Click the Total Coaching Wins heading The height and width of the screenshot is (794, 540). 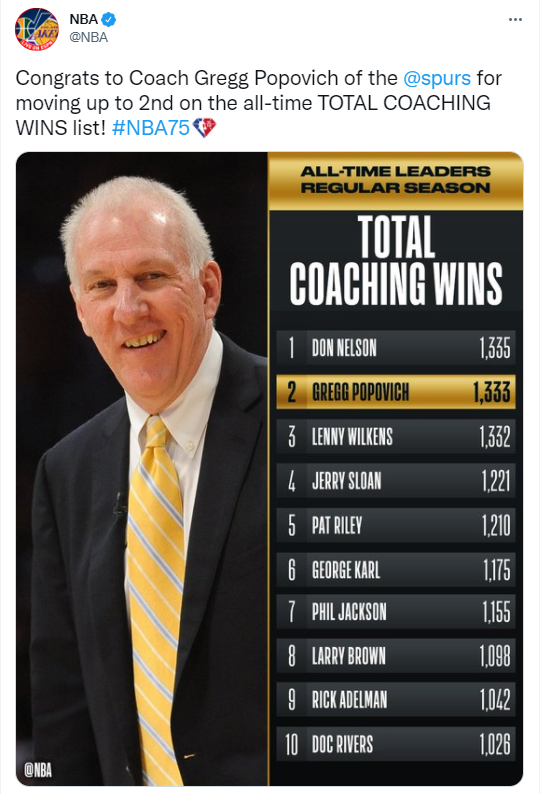[x=396, y=260]
